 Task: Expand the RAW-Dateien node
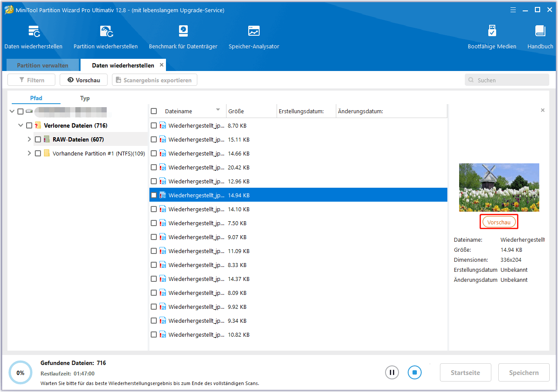point(29,139)
